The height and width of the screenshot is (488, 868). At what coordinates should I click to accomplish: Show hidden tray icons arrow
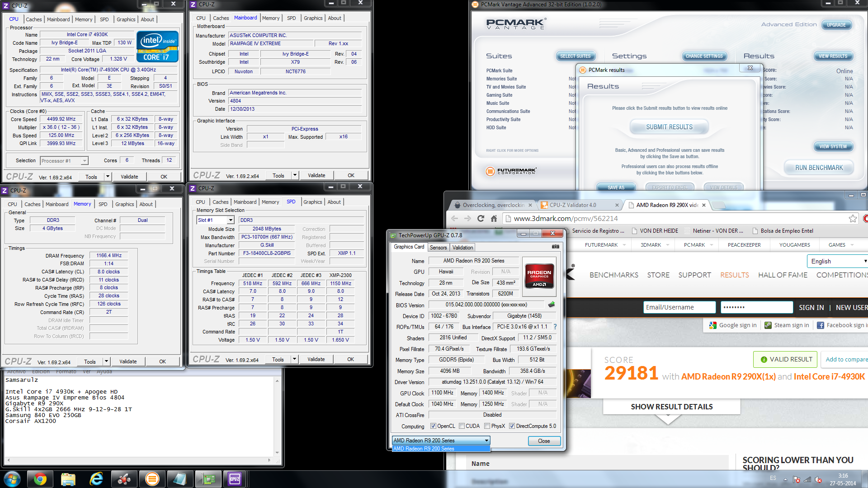tap(785, 479)
